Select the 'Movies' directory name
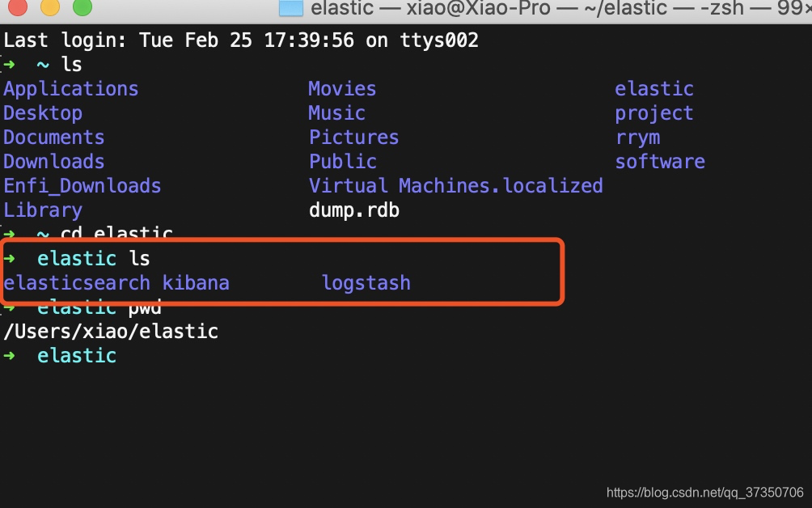The width and height of the screenshot is (812, 508). pyautogui.click(x=342, y=88)
